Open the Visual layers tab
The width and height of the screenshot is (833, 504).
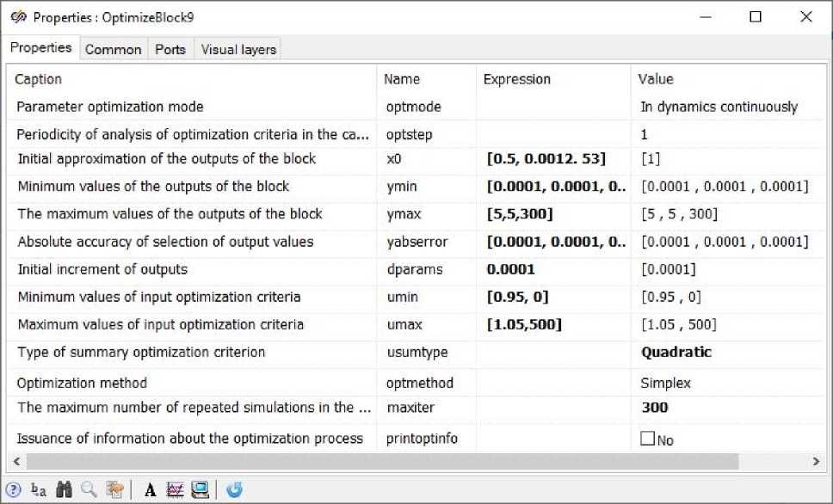[238, 49]
